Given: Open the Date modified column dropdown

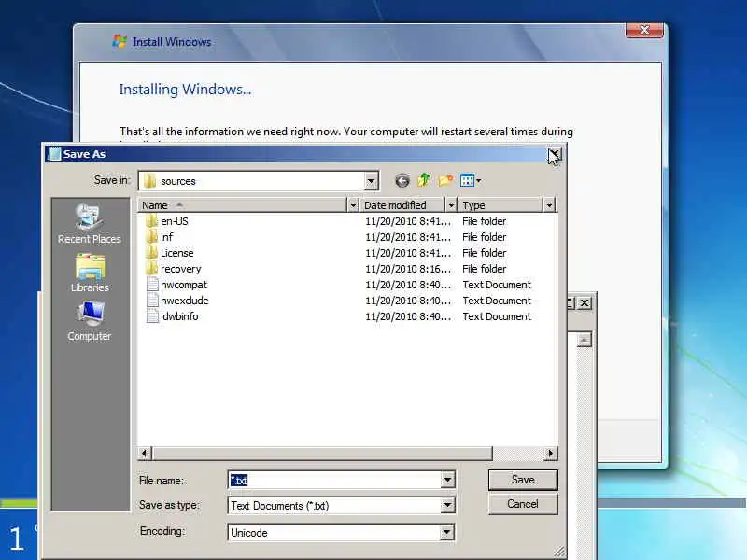Looking at the screenshot, I should click(x=451, y=205).
